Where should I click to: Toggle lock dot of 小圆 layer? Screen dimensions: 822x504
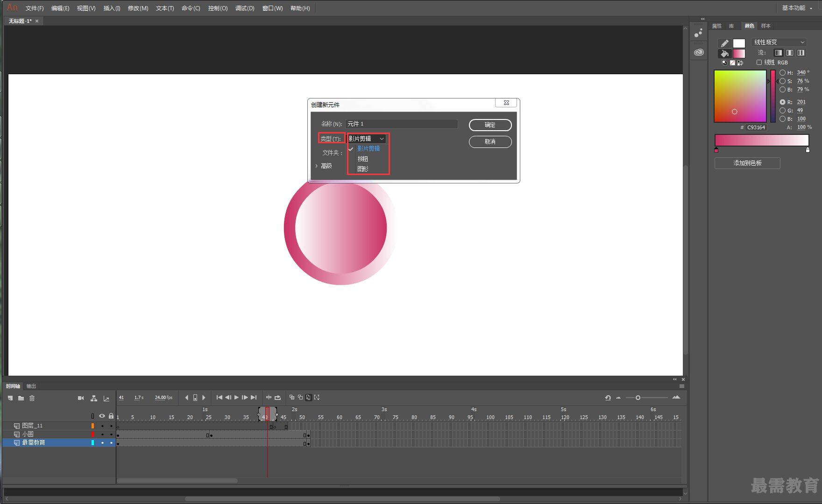coord(111,434)
